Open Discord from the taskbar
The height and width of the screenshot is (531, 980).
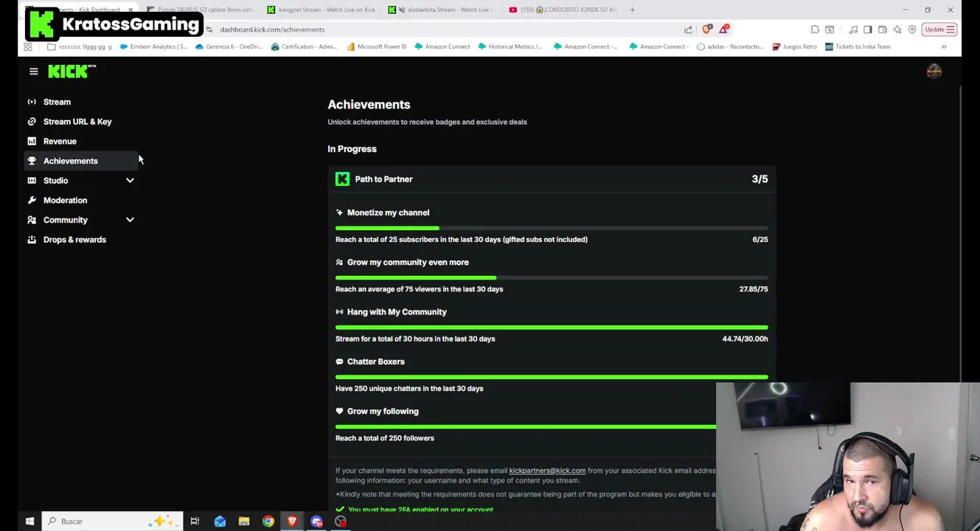(316, 521)
